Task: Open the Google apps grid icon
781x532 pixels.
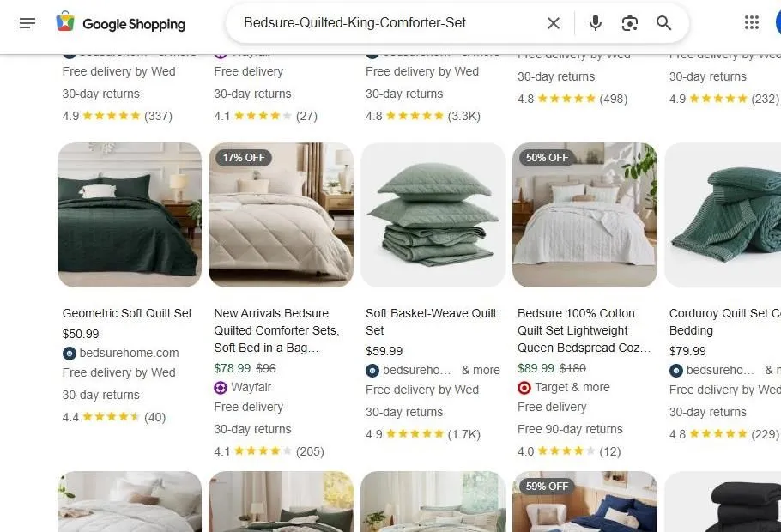Action: click(753, 21)
